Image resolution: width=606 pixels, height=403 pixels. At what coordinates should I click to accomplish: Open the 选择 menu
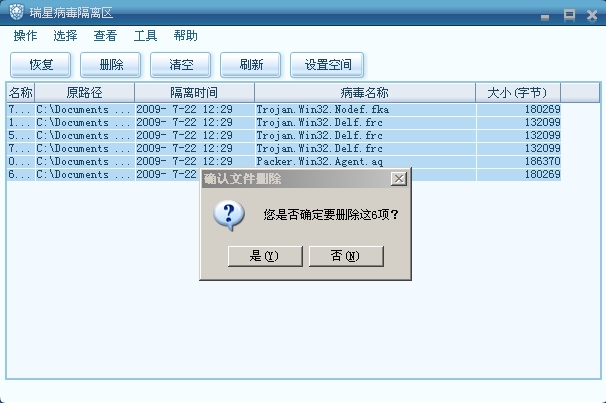65,36
